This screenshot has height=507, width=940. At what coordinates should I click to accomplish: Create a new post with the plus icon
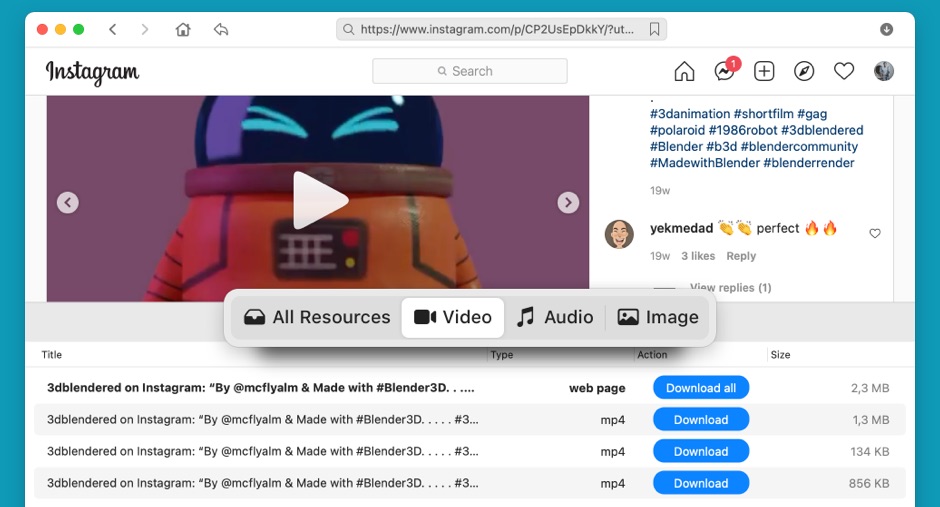tap(764, 71)
